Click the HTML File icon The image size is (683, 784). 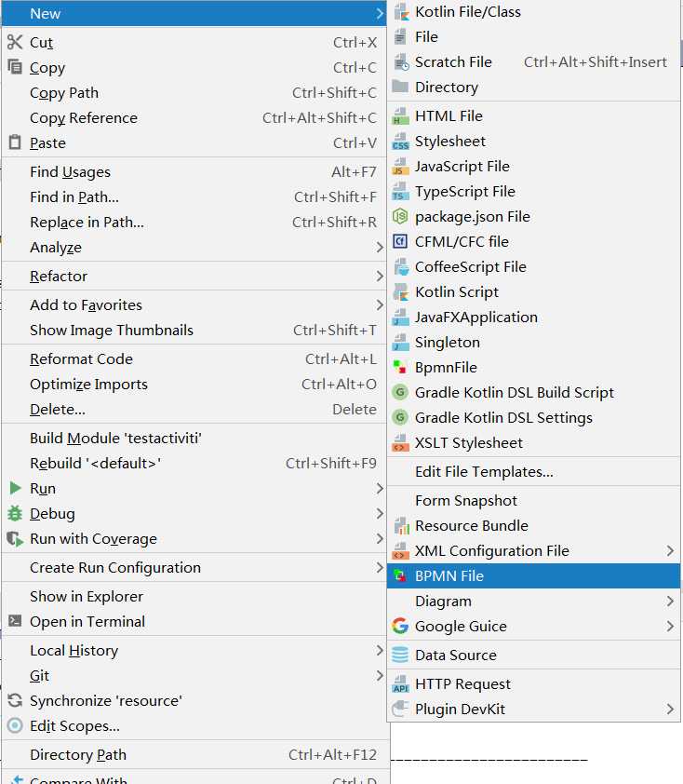tap(400, 116)
